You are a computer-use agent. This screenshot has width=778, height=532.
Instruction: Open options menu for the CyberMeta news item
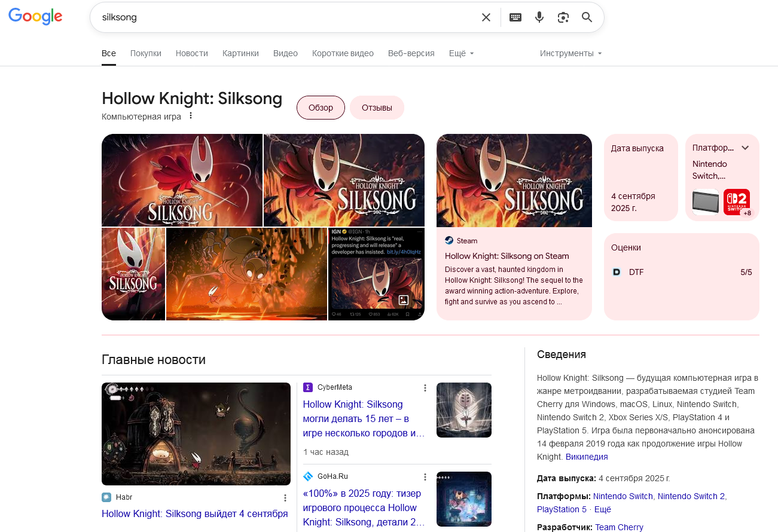pyautogui.click(x=425, y=388)
